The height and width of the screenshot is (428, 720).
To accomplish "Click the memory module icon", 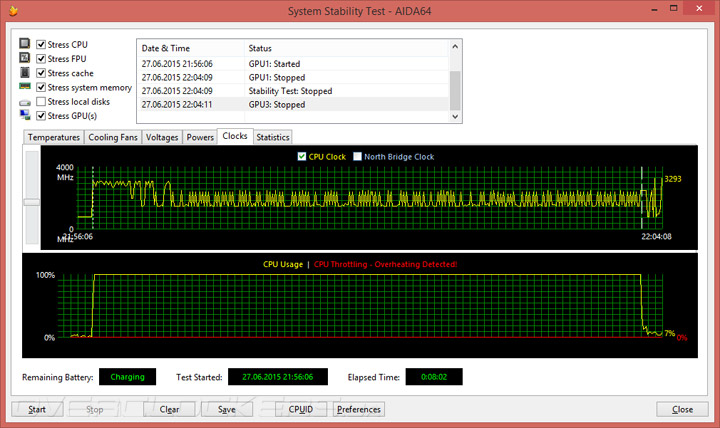I will pos(25,86).
